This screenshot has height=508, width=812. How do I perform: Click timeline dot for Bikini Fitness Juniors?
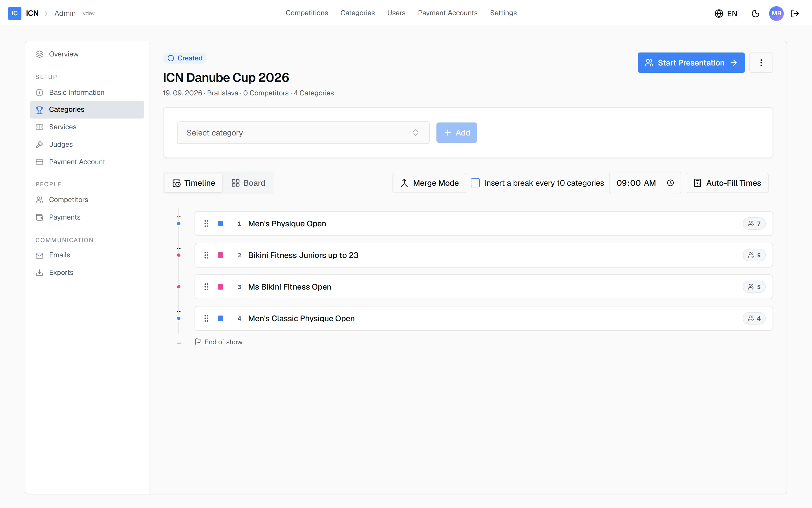coord(179,255)
